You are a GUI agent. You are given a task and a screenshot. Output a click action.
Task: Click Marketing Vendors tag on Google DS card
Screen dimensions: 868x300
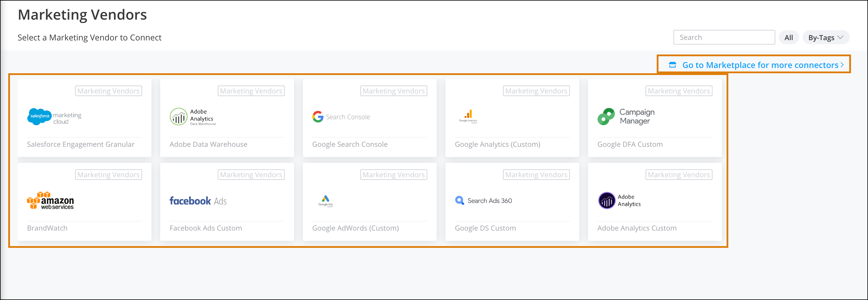tap(536, 175)
